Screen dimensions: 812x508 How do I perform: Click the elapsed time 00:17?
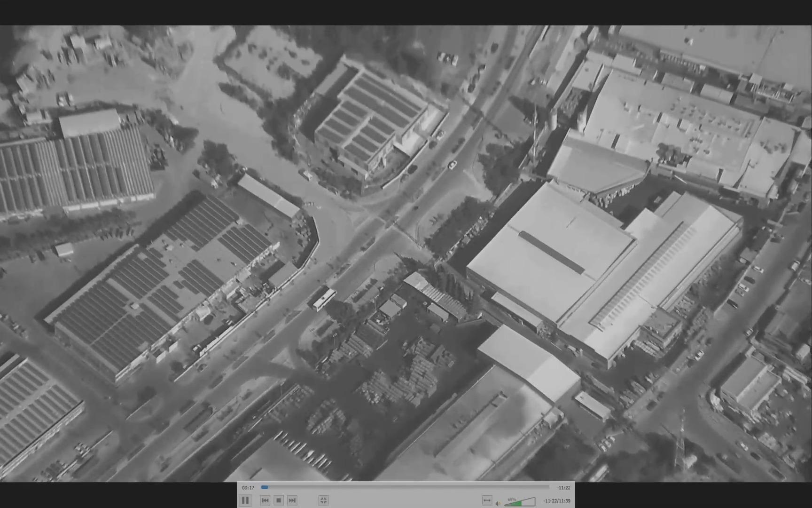248,488
